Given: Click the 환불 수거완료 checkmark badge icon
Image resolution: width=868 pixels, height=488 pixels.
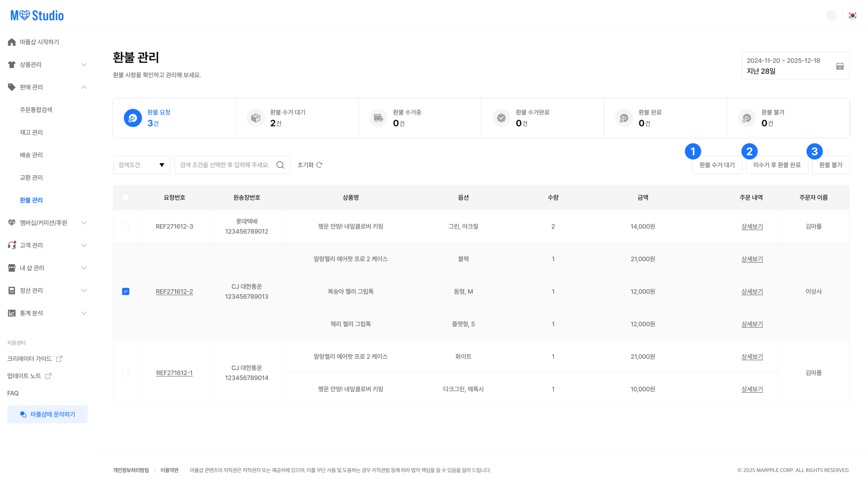Looking at the screenshot, I should coord(501,118).
